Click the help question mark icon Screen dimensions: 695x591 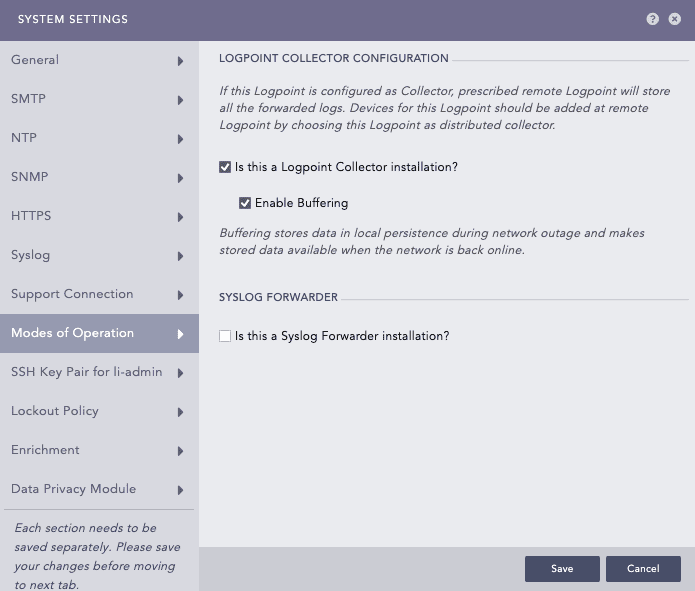653,19
